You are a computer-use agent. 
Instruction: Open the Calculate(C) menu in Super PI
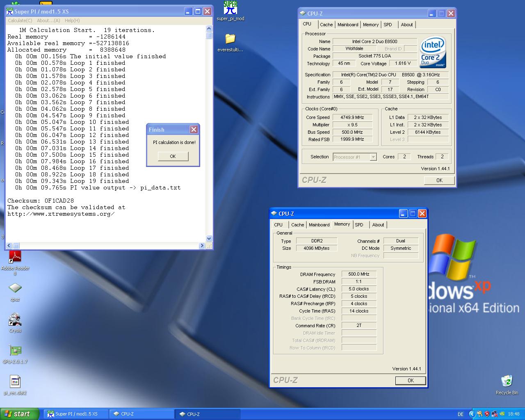coord(20,21)
